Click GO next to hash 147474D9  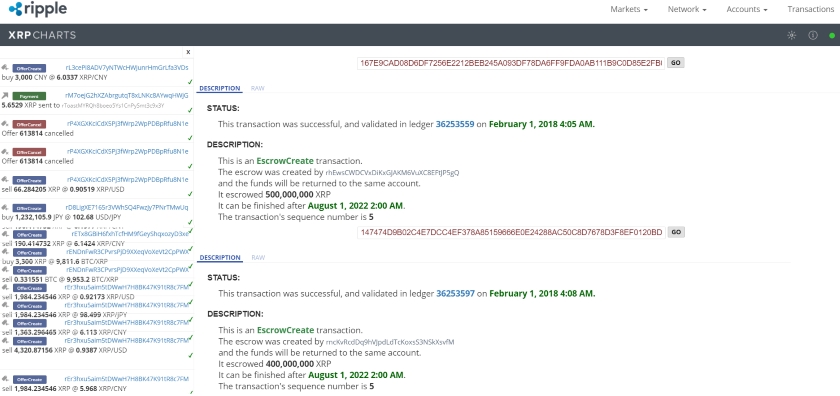tap(676, 233)
